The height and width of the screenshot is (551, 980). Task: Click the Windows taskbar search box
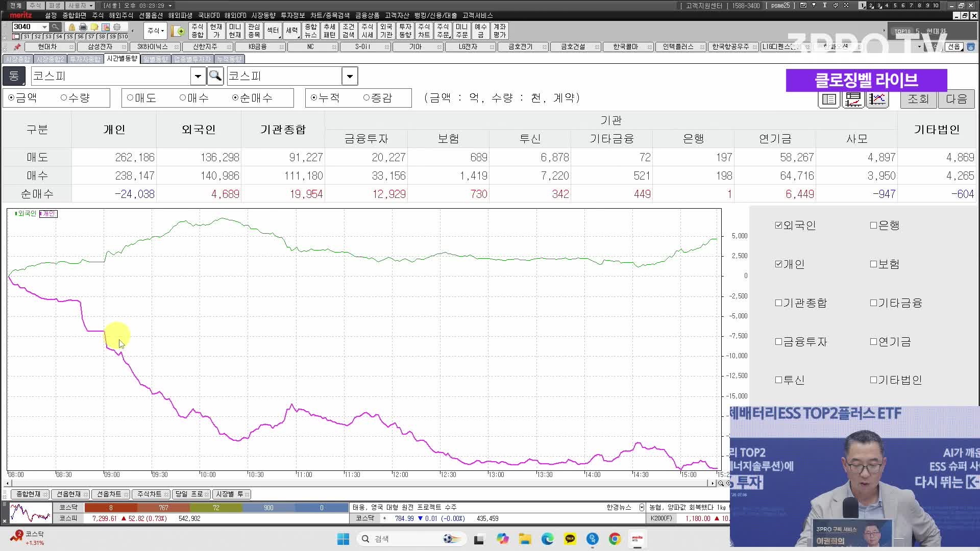[412, 539]
